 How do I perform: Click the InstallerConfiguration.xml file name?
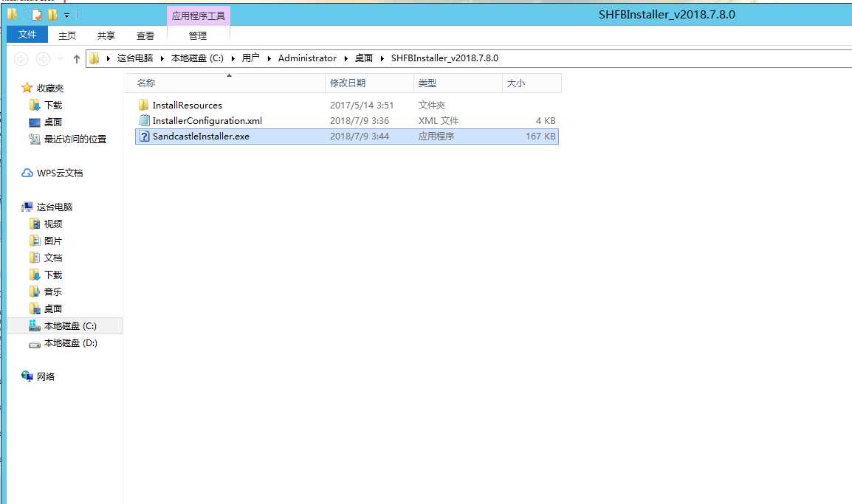point(207,120)
